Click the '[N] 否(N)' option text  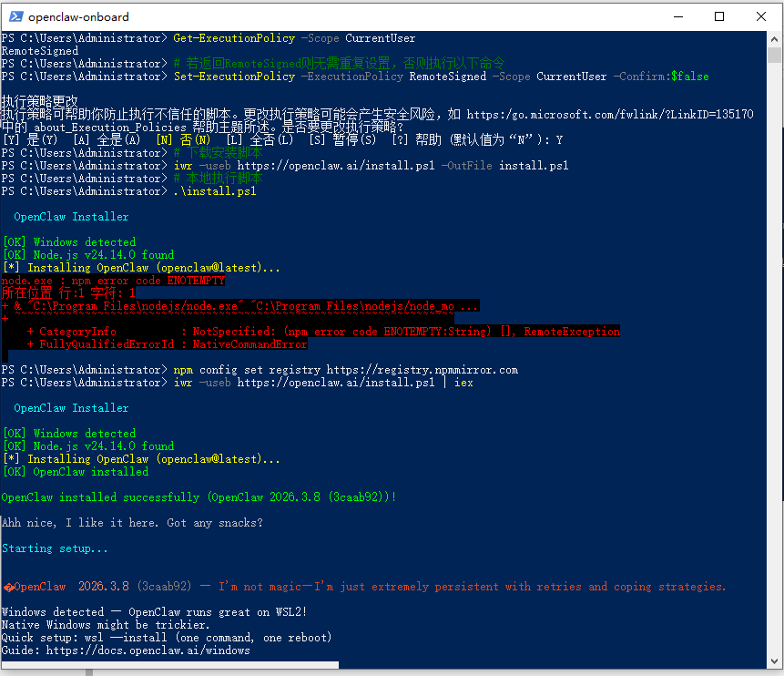(x=183, y=139)
